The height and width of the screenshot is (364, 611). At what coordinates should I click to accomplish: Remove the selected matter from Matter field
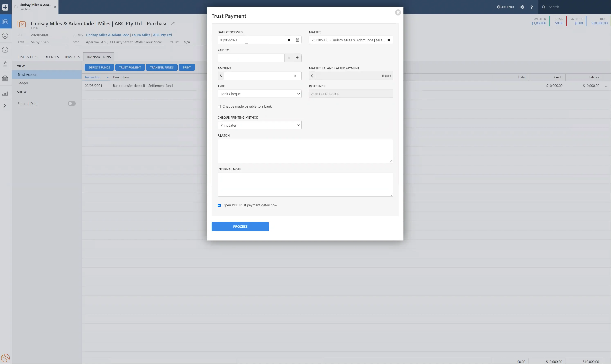389,40
